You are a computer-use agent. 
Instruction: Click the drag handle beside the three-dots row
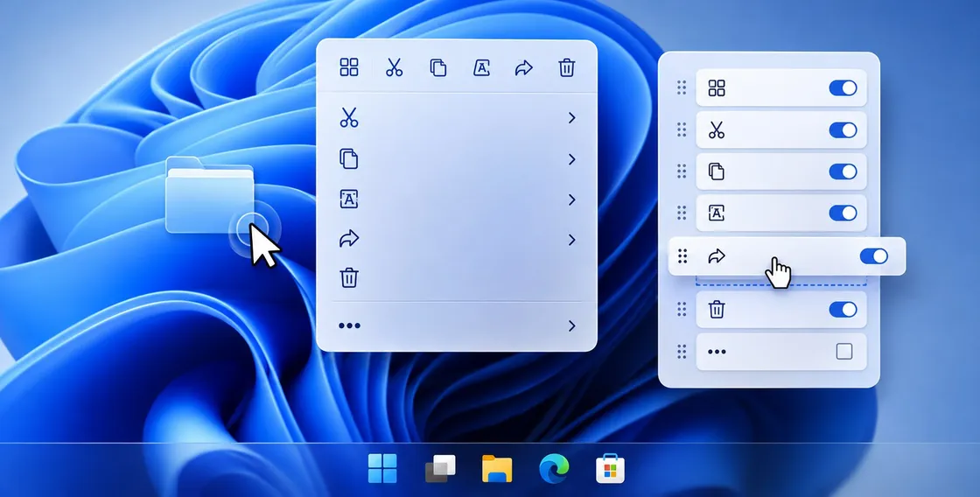pos(682,352)
